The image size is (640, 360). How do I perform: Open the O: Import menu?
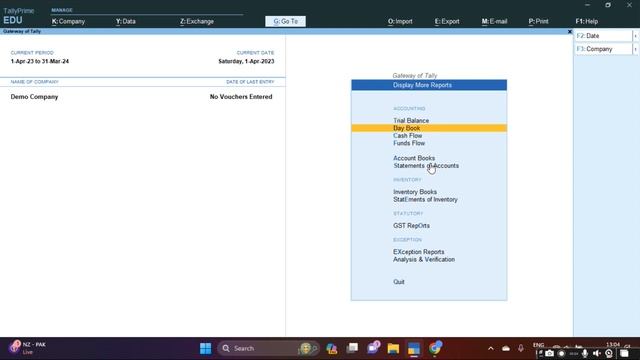point(400,21)
